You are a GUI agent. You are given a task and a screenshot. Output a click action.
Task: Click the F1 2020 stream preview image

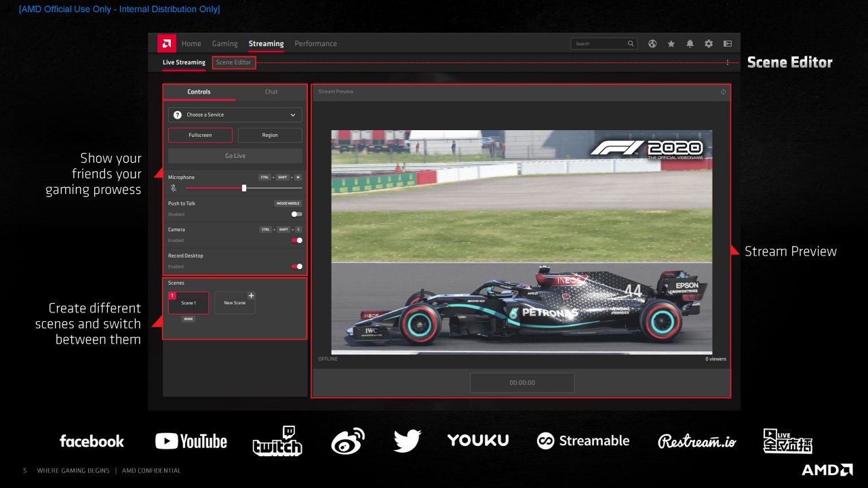(521, 242)
